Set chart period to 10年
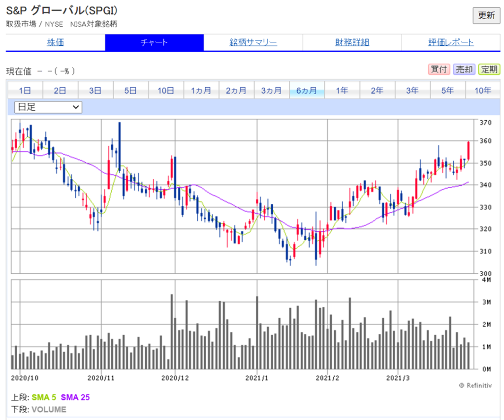The image size is (504, 420). click(483, 91)
